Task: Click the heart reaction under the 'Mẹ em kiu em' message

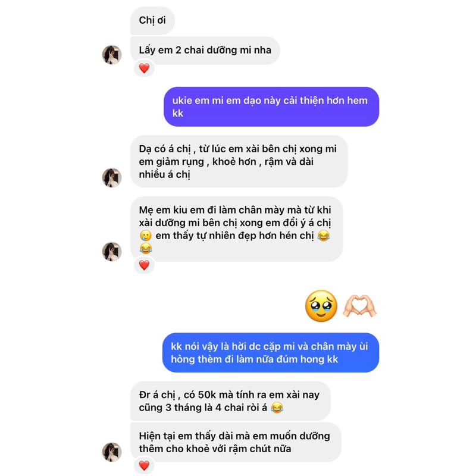Action: click(x=144, y=265)
